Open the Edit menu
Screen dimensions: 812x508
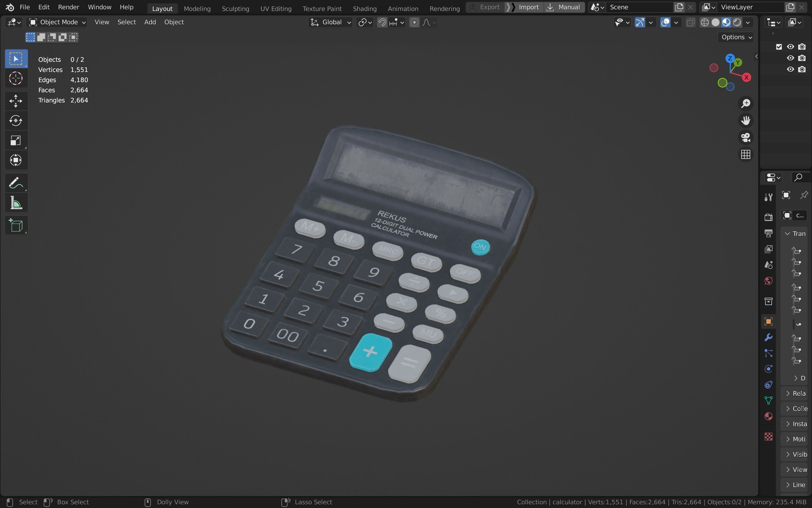point(44,7)
